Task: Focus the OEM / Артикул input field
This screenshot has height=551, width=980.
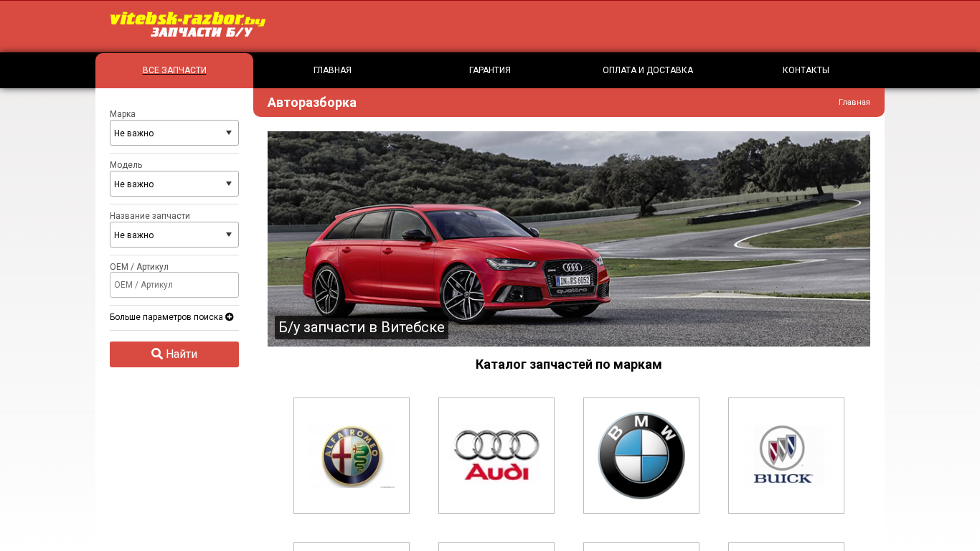Action: point(174,285)
